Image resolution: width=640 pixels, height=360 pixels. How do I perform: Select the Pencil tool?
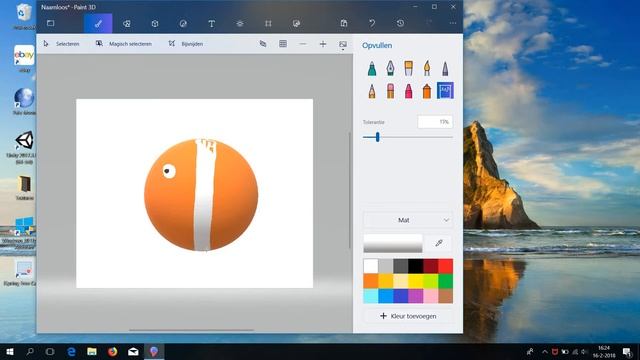point(372,91)
